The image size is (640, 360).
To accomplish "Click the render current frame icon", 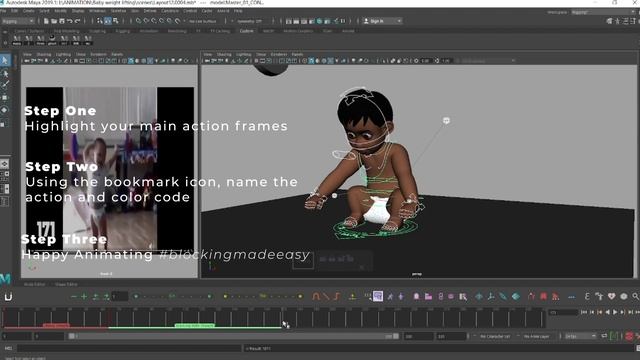I will pyautogui.click(x=296, y=21).
